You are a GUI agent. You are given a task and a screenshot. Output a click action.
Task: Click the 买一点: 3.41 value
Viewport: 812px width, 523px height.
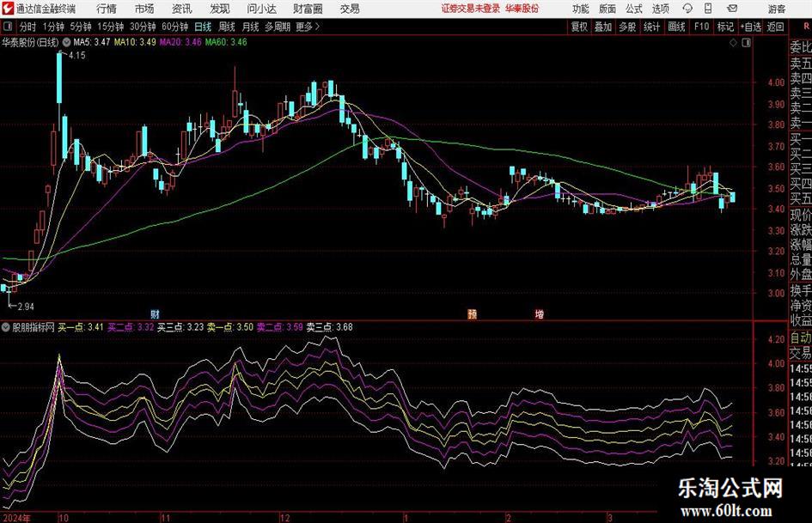click(80, 327)
